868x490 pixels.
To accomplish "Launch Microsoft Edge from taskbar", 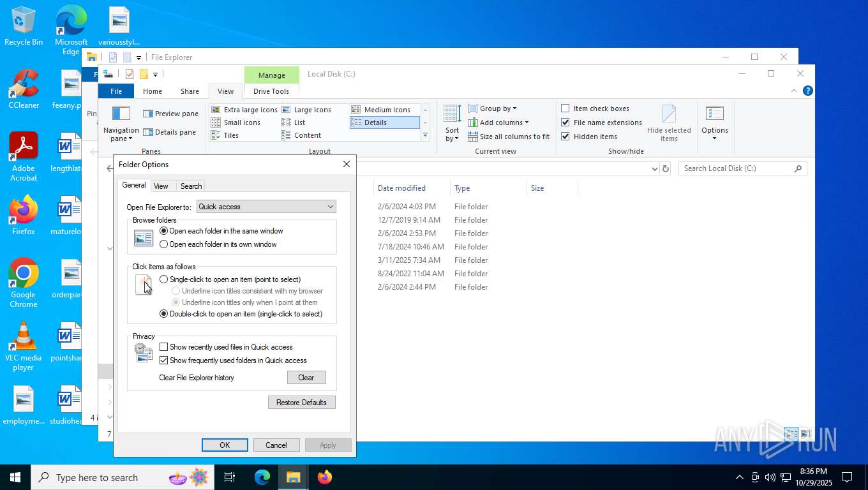I will point(262,477).
